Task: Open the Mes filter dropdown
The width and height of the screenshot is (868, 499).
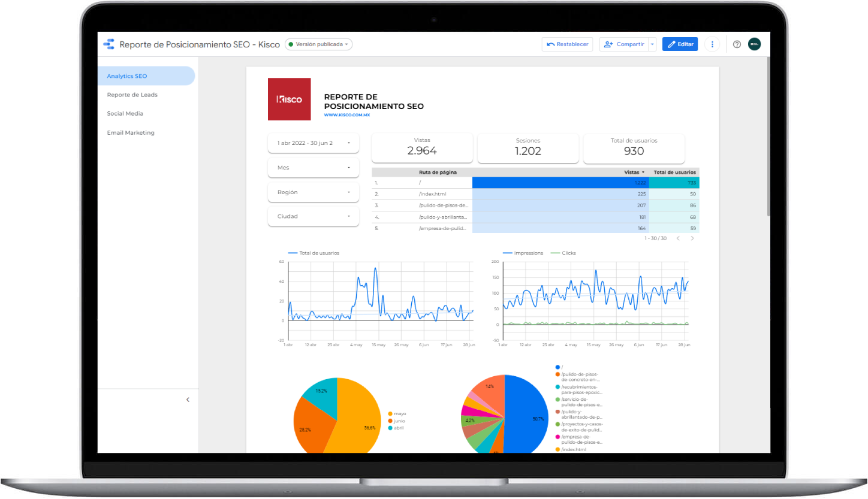Action: coord(313,168)
